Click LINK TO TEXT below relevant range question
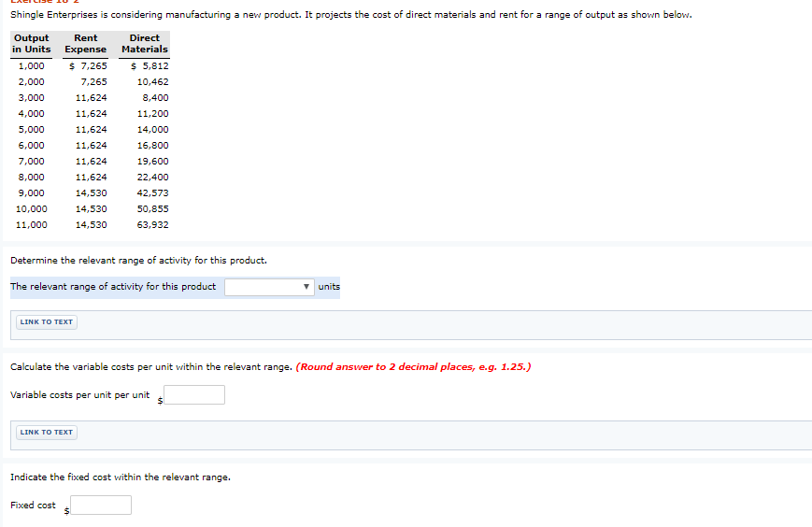This screenshot has width=812, height=527. tap(47, 322)
